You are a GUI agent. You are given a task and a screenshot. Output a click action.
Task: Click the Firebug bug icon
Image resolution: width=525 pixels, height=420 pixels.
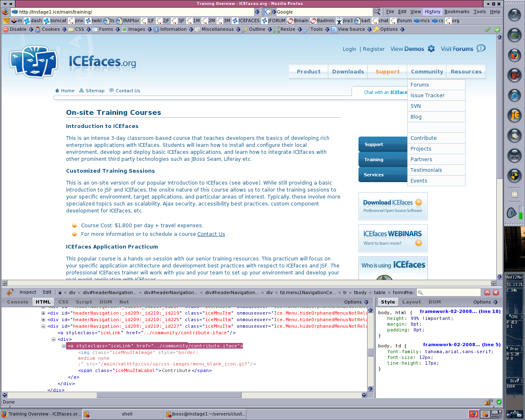[x=10, y=292]
